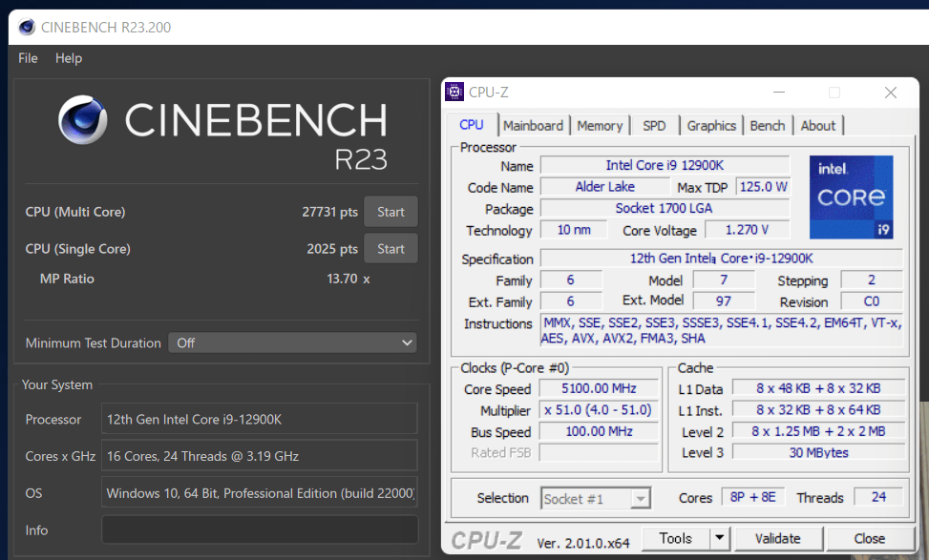Click the Instructions list text
This screenshot has width=929, height=560.
coord(722,330)
